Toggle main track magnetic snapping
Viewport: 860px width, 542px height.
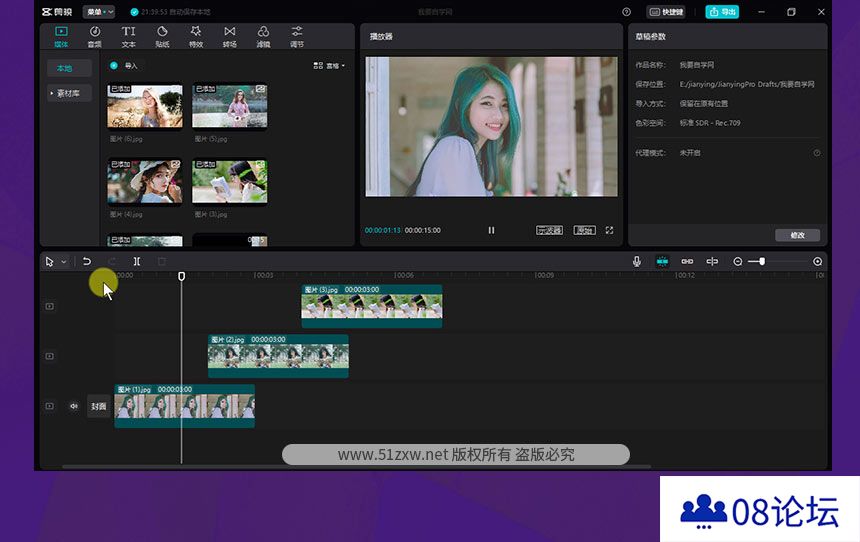(x=662, y=261)
